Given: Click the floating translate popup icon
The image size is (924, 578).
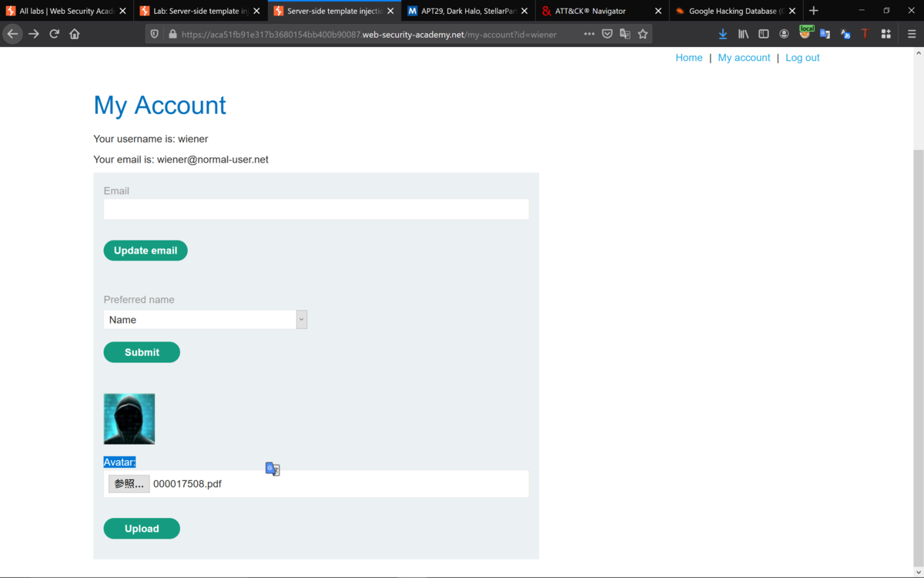Looking at the screenshot, I should [273, 469].
